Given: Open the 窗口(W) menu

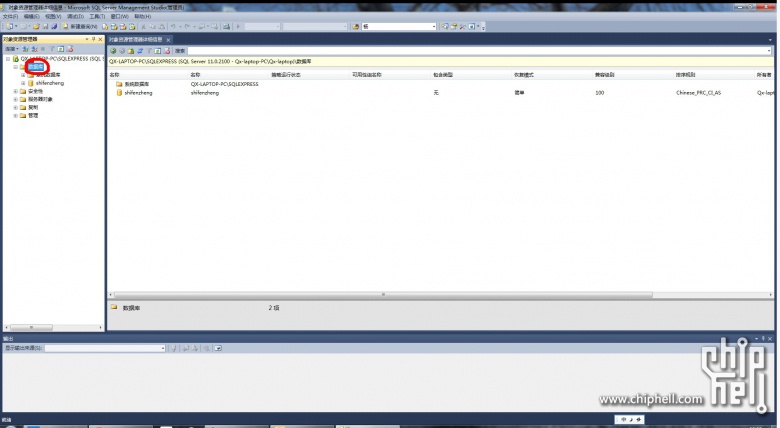Looking at the screenshot, I should (119, 16).
